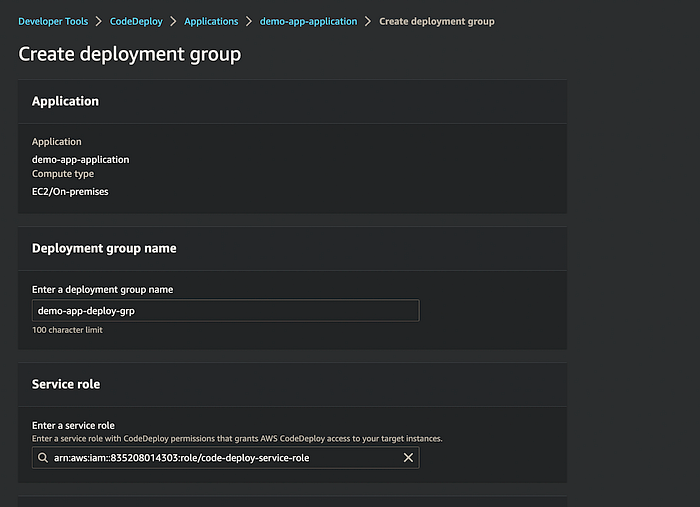Click the Deployment group name section header
This screenshot has width=700, height=507.
coord(104,248)
